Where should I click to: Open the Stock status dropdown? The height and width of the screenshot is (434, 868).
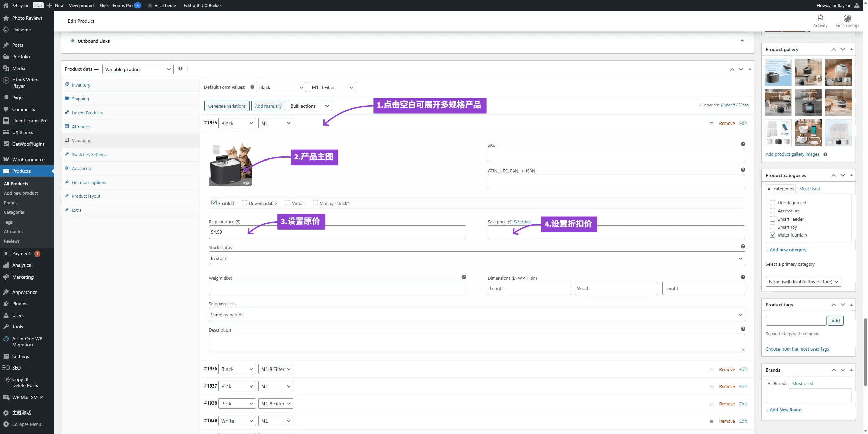coord(476,258)
